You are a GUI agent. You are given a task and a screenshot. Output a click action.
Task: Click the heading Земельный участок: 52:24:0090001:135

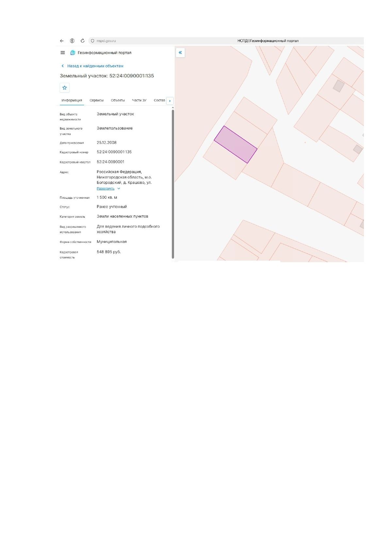pyautogui.click(x=107, y=76)
